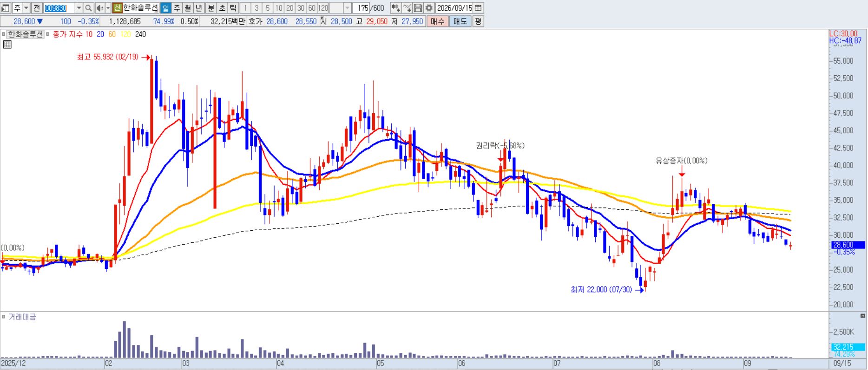
Task: Save chart with the floppy disk icon
Action: coord(418,8)
